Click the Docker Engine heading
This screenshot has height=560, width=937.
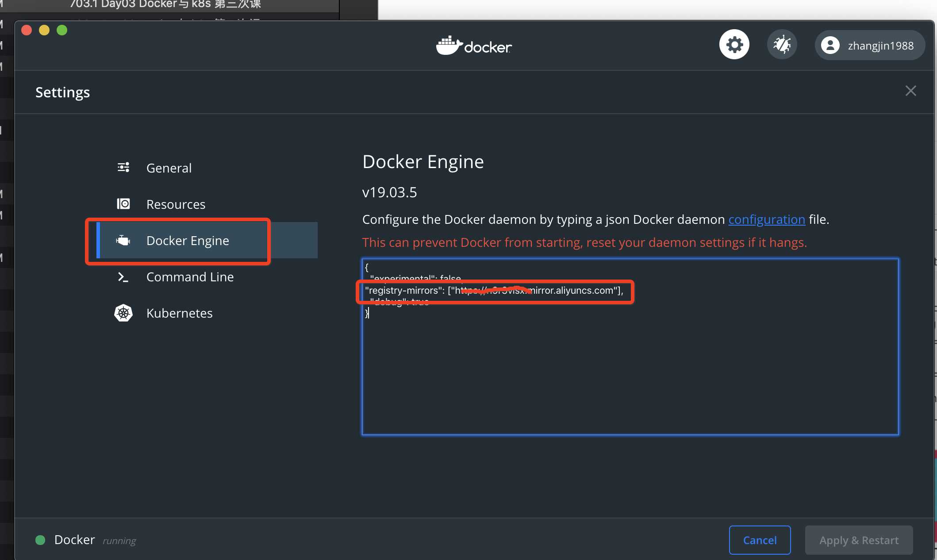423,162
